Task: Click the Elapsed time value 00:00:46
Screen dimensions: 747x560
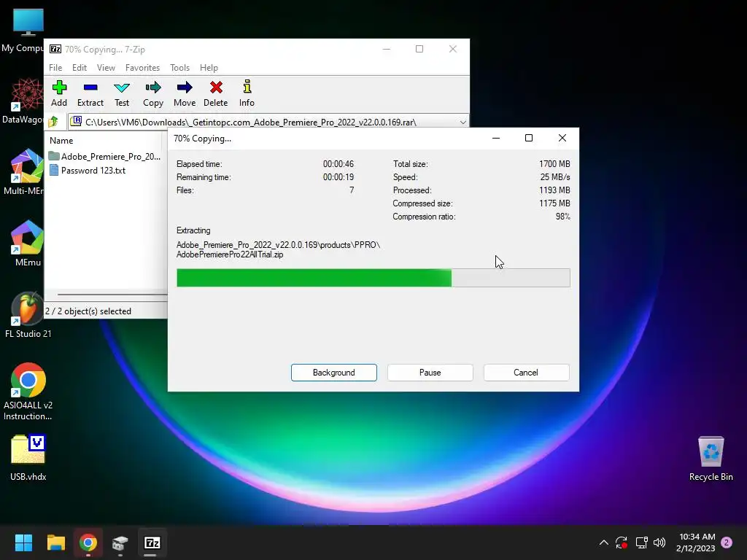Action: point(338,164)
